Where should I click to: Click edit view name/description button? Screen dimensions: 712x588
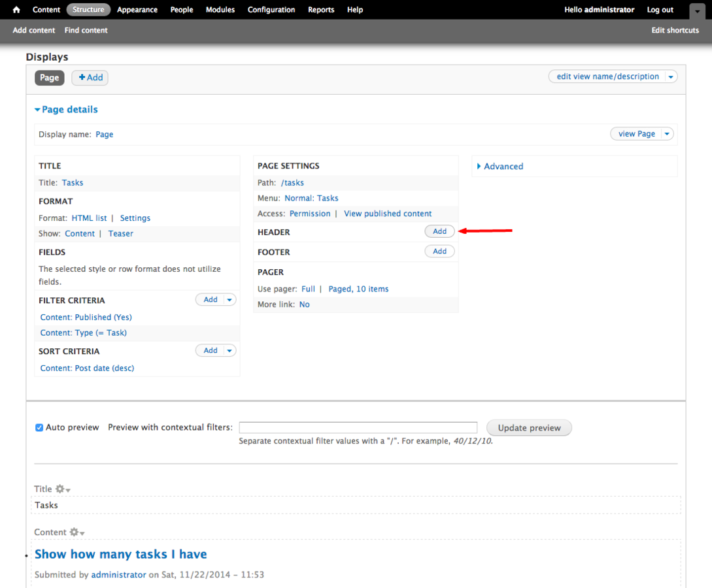pos(607,76)
